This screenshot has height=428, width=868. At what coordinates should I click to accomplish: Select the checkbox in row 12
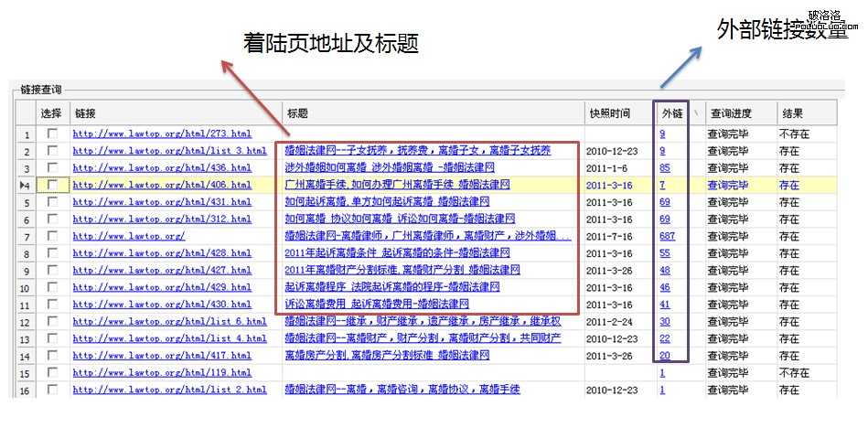click(52, 321)
